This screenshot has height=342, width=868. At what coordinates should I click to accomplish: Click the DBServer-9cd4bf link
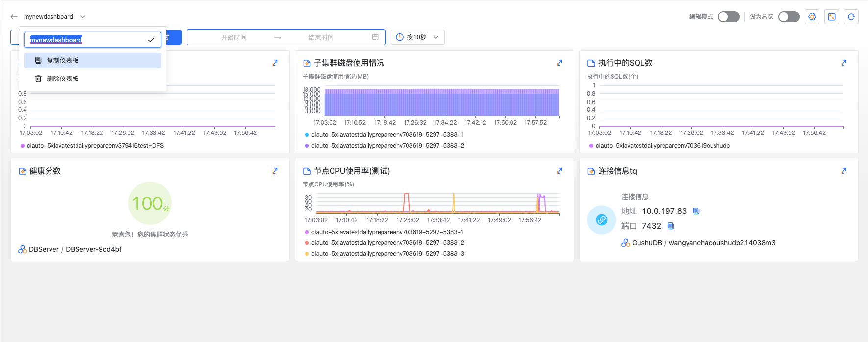coord(94,249)
